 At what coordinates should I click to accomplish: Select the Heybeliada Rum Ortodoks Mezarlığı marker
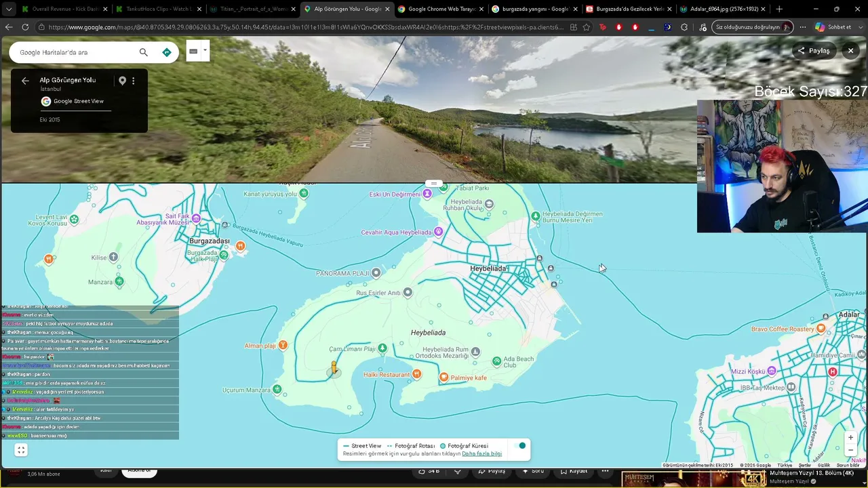tap(475, 352)
